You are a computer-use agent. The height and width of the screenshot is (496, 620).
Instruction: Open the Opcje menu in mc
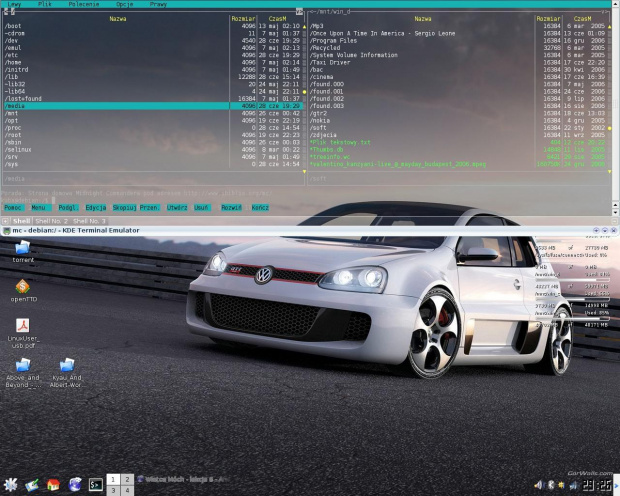point(125,4)
